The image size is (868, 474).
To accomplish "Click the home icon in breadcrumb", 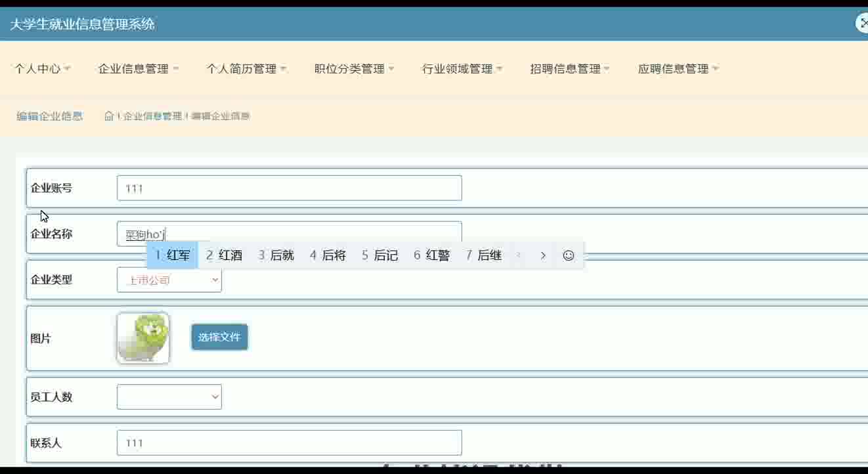I will pos(109,116).
